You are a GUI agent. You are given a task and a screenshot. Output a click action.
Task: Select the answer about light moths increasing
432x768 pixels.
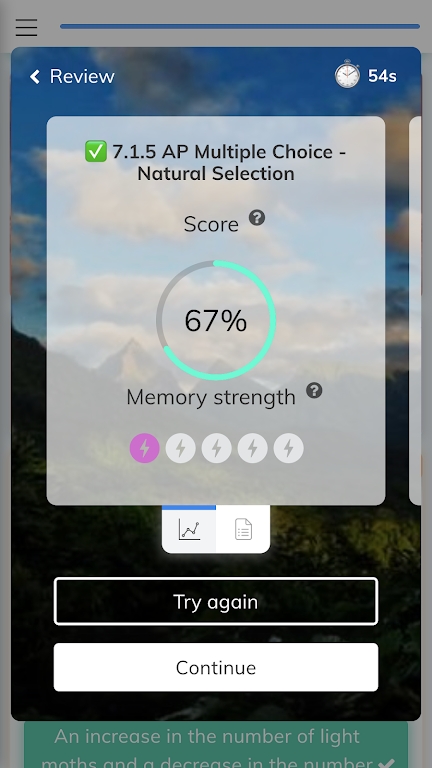click(x=216, y=744)
